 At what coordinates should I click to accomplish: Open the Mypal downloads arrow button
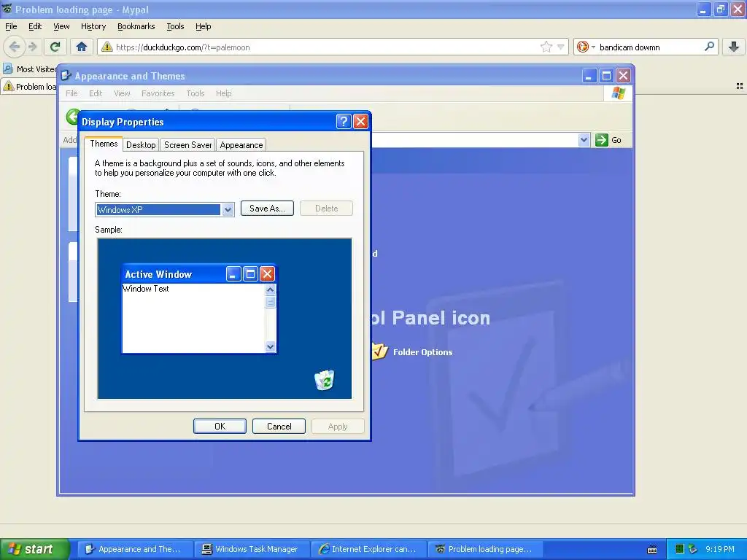click(x=734, y=47)
